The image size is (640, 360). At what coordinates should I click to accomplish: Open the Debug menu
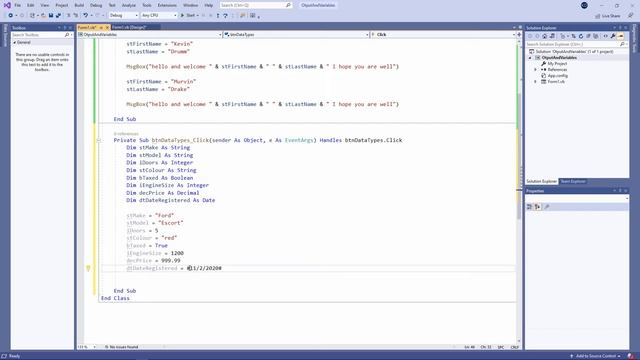click(x=96, y=5)
